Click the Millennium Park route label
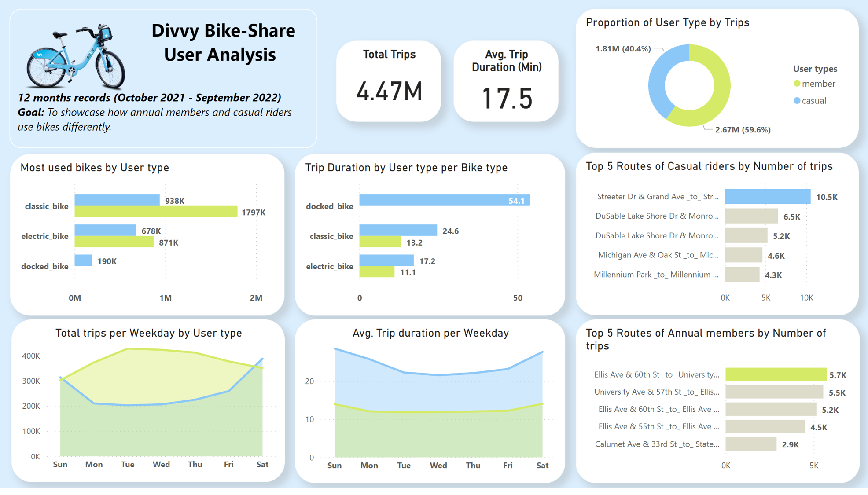This screenshot has width=868, height=495. tap(656, 275)
